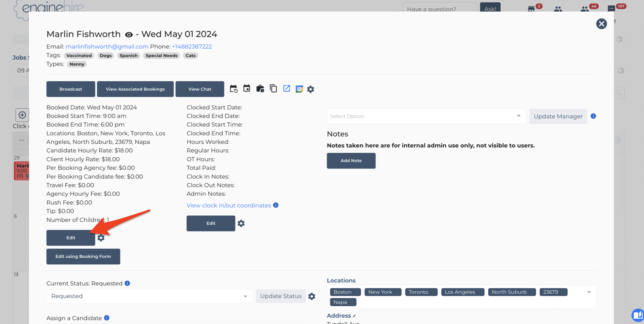This screenshot has height=324, width=644.
Task: Remove the Toronto location tag
Action: click(434, 292)
